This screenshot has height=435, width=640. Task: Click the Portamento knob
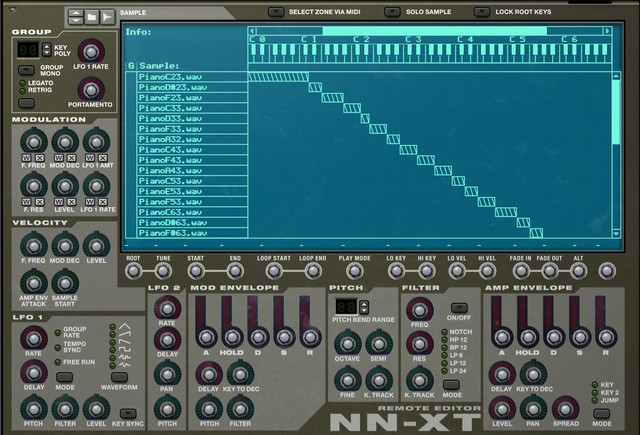tap(91, 90)
